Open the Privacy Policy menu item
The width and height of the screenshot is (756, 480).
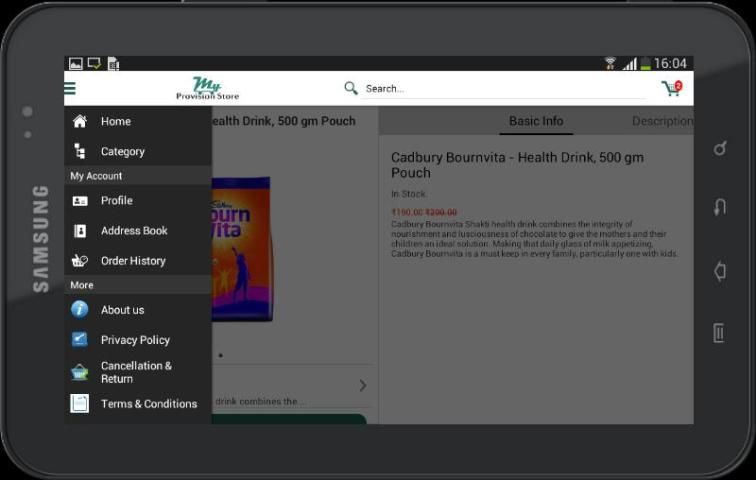[135, 340]
